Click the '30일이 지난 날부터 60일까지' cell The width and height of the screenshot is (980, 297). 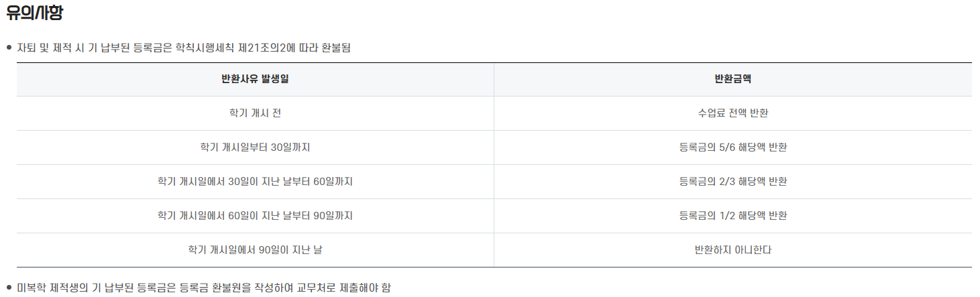[x=255, y=181]
